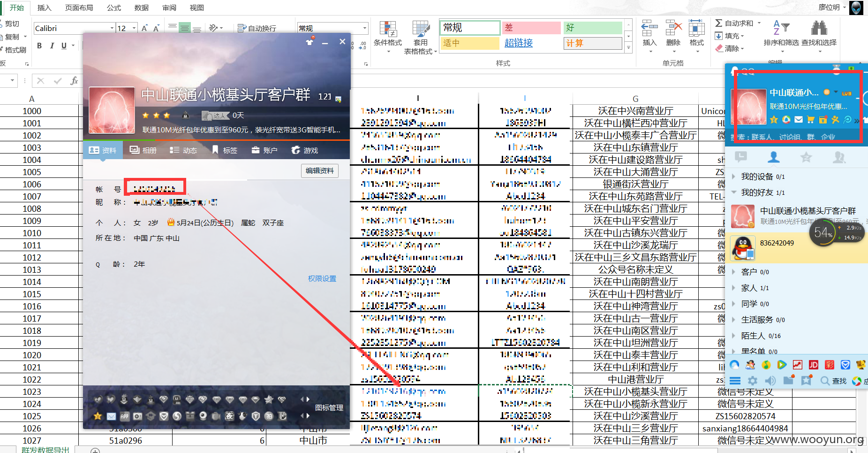Click 图标管理 in QQ profile window
Screen dimensions: 868x453
(329, 408)
